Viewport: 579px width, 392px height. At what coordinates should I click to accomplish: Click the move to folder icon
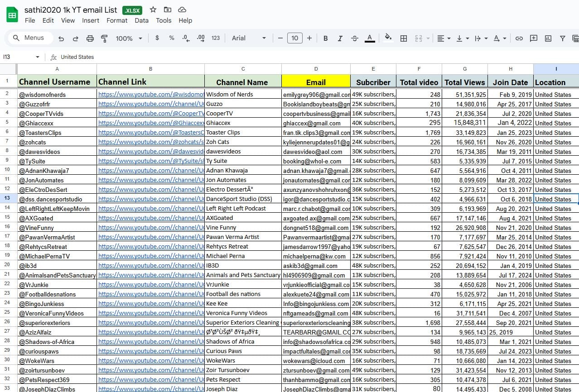point(168,10)
